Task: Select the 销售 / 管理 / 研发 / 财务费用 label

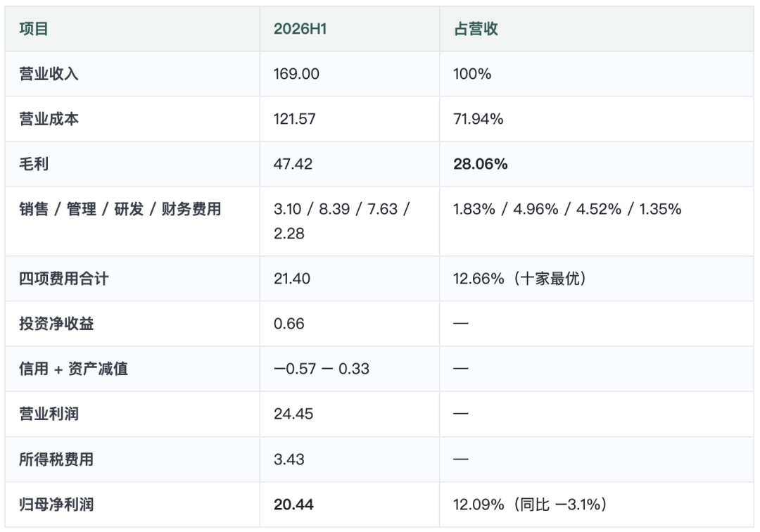Action: (x=120, y=209)
